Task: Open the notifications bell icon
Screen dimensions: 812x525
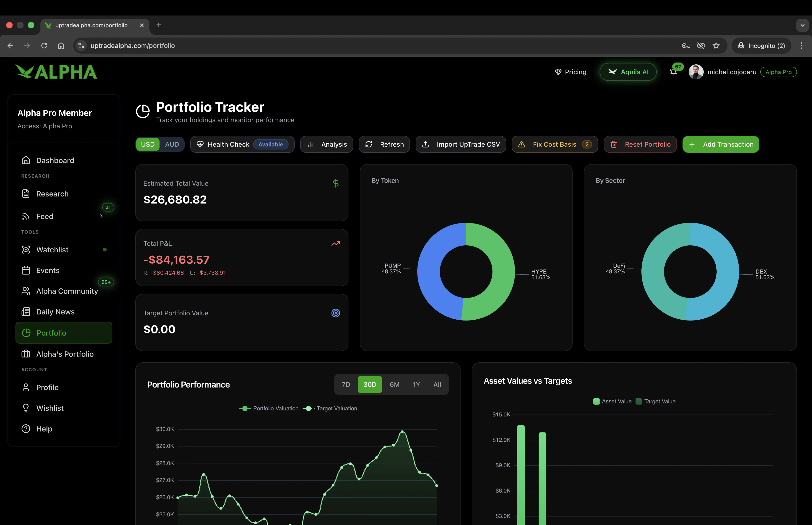Action: [673, 72]
